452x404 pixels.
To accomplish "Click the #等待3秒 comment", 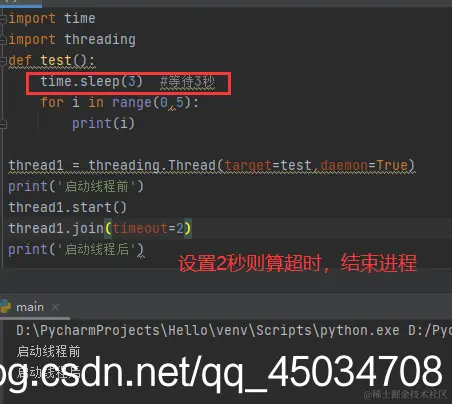I will (188, 82).
